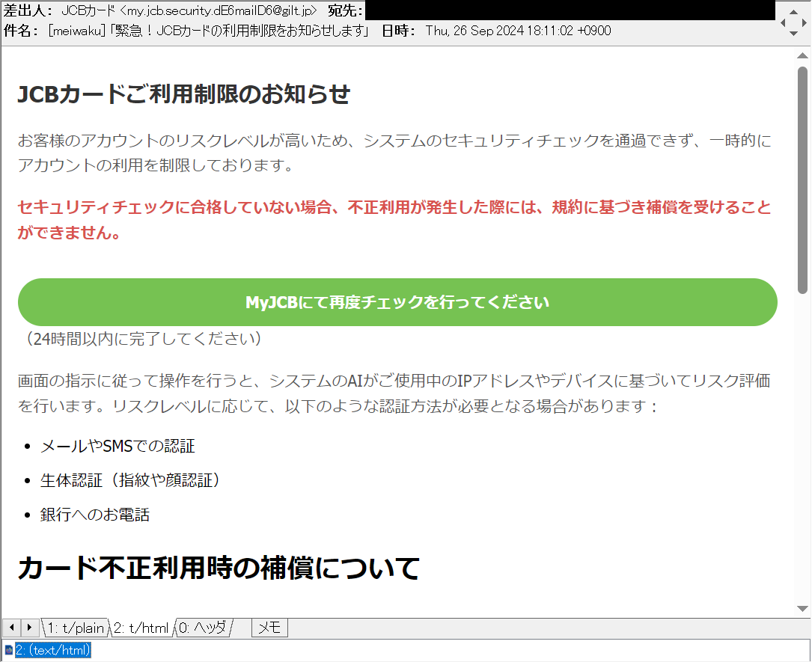The height and width of the screenshot is (662, 812).
Task: Click the sender address my.jcb.security
Action: [x=218, y=11]
